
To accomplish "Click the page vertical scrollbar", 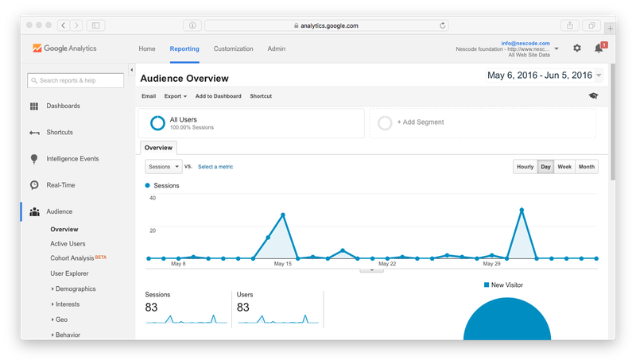I will [612, 122].
